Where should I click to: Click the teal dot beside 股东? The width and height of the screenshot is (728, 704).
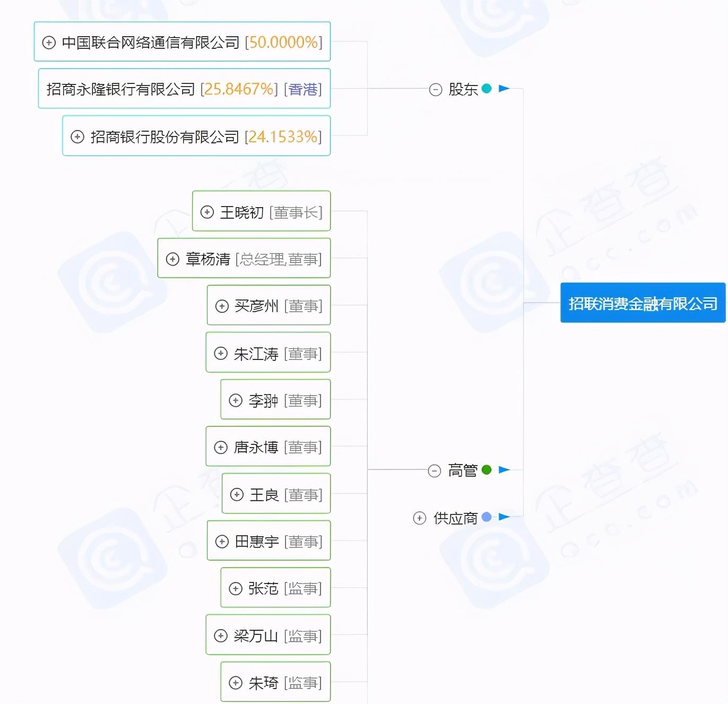click(487, 89)
